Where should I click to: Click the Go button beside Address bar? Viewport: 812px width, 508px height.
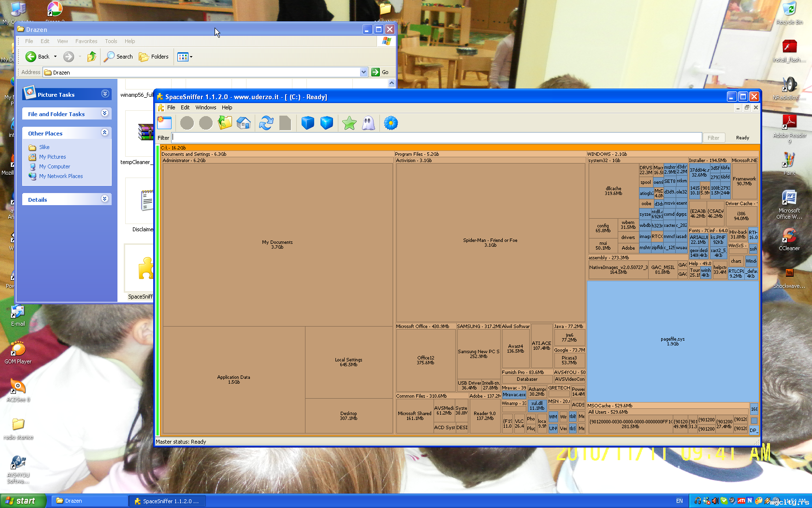pos(380,72)
